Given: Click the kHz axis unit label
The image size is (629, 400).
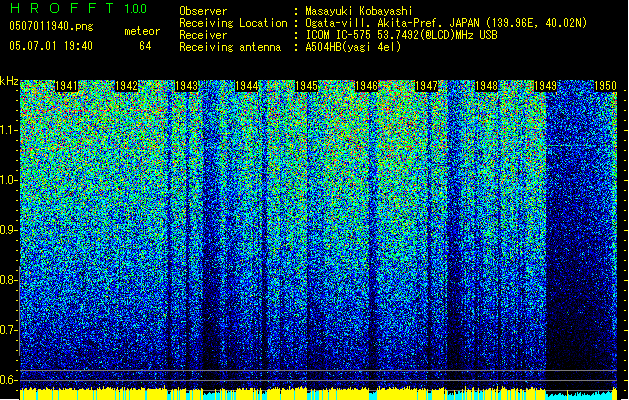Looking at the screenshot, I should (9, 81).
